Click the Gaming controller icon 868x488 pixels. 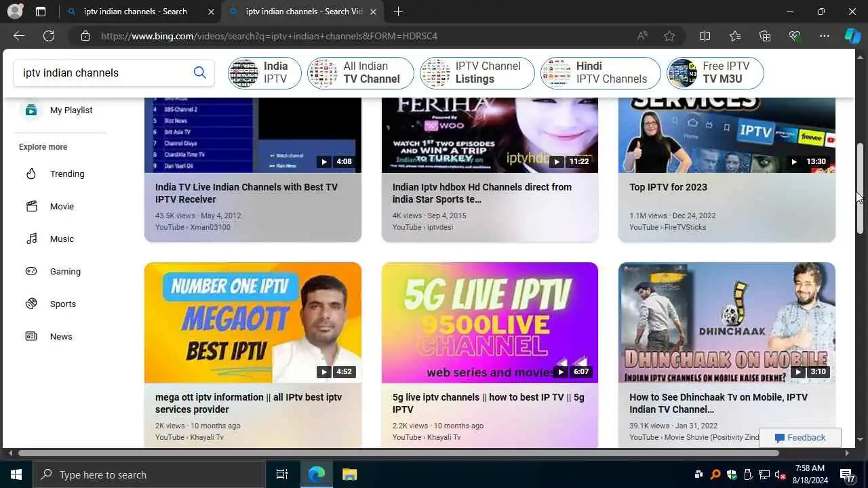31,271
